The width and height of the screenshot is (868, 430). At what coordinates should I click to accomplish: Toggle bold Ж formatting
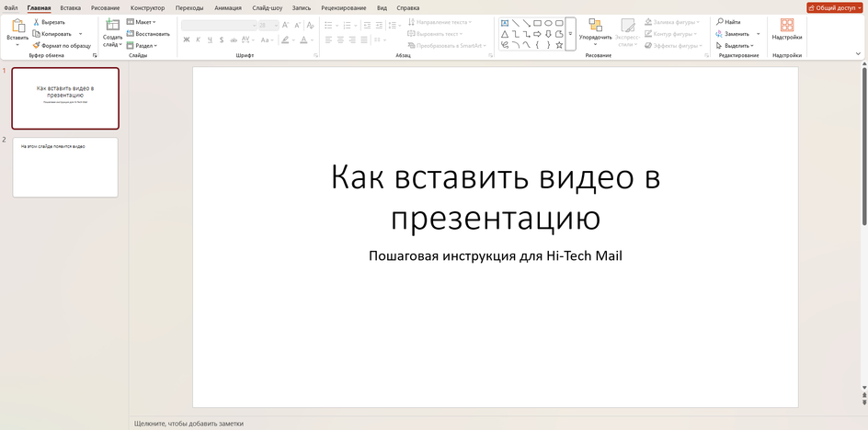pyautogui.click(x=187, y=40)
